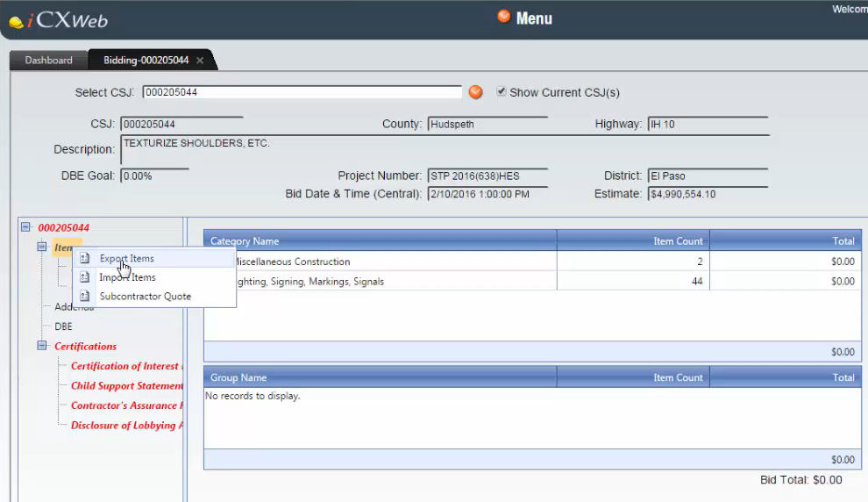Image resolution: width=868 pixels, height=502 pixels.
Task: Open the Menu text in header
Action: 534,18
